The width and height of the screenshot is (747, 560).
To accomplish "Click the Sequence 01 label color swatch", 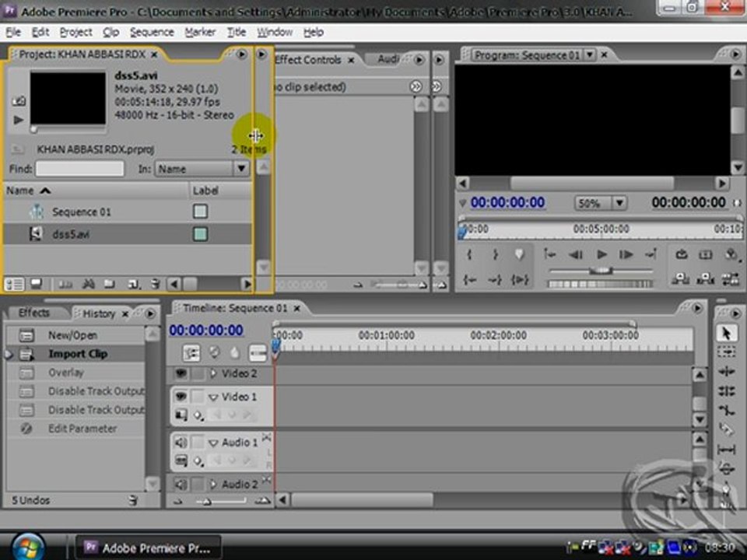I will pyautogui.click(x=200, y=212).
